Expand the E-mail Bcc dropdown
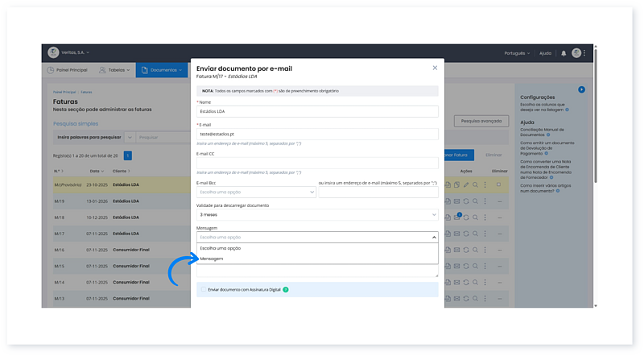 [x=256, y=192]
